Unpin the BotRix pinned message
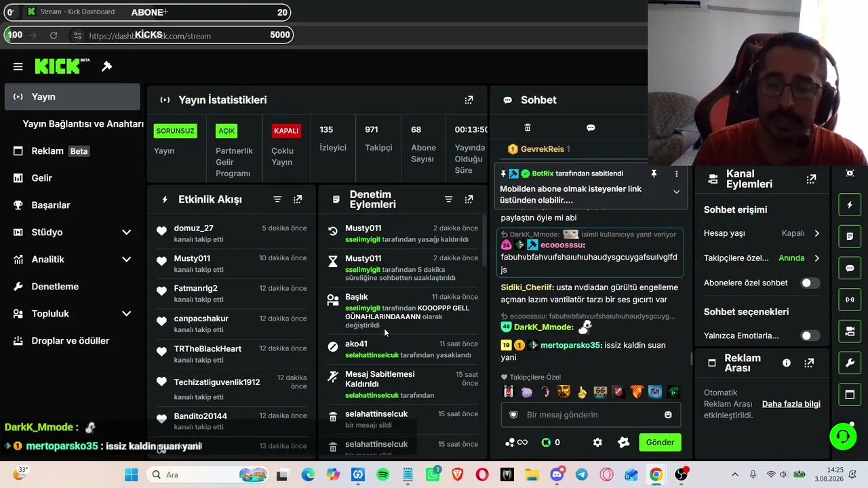 pyautogui.click(x=654, y=174)
